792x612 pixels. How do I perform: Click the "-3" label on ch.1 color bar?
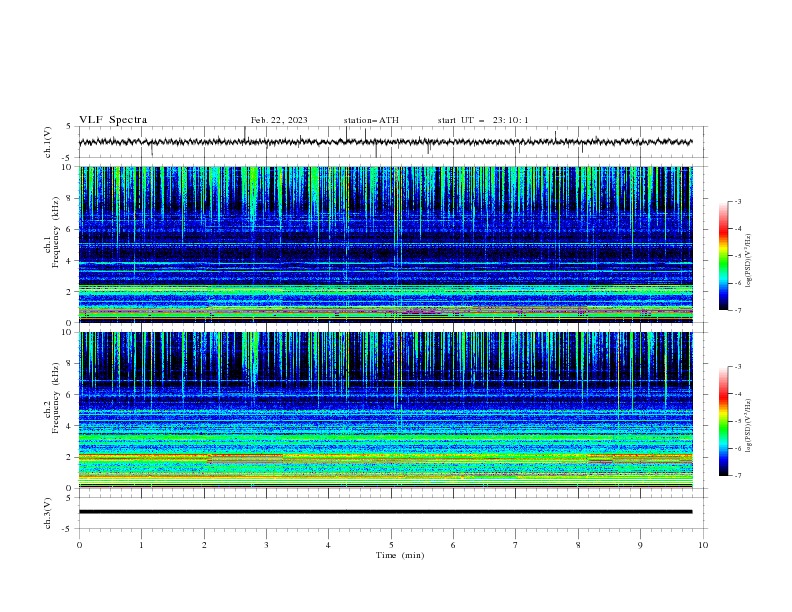tap(738, 202)
